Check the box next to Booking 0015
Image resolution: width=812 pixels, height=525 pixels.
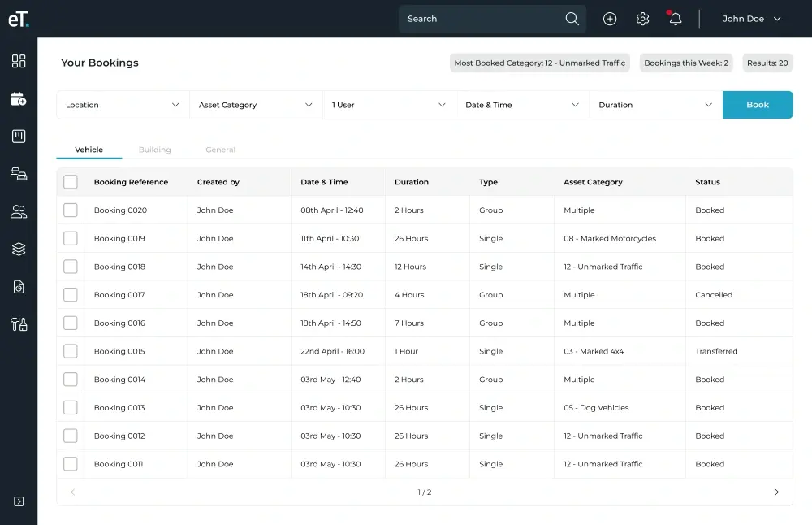pyautogui.click(x=71, y=351)
